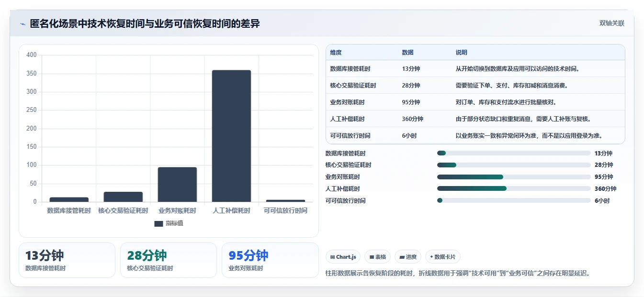Screen dimensions: 644x297
Task: Click the 360分钟 value beside its progress bar
Action: (605, 189)
